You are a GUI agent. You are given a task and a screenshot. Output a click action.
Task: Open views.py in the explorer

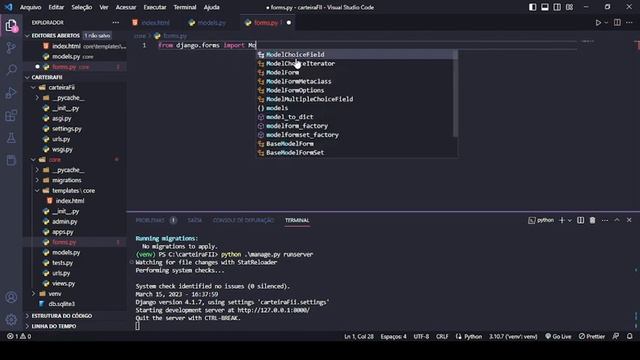click(x=63, y=283)
